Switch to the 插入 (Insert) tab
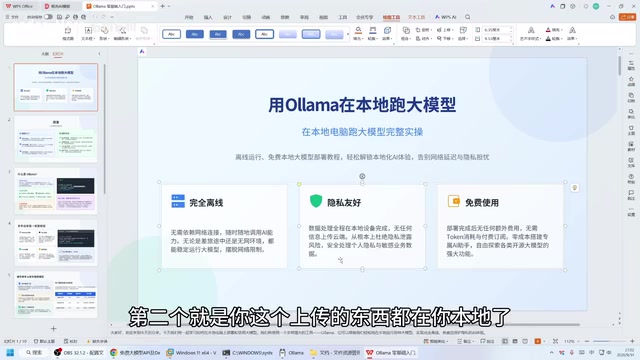The width and height of the screenshot is (640, 360). click(x=208, y=17)
